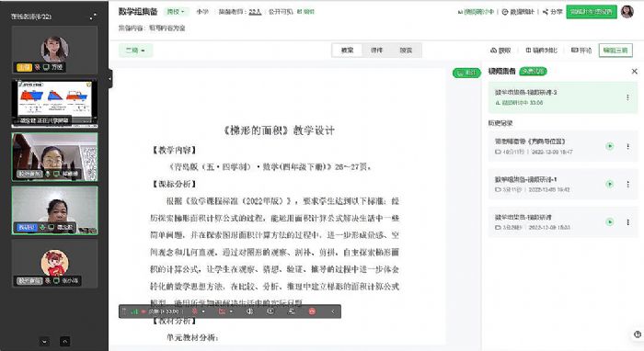Expand the microphone options dropdown arrow
Viewport: 644px width, 351px height.
click(x=203, y=311)
